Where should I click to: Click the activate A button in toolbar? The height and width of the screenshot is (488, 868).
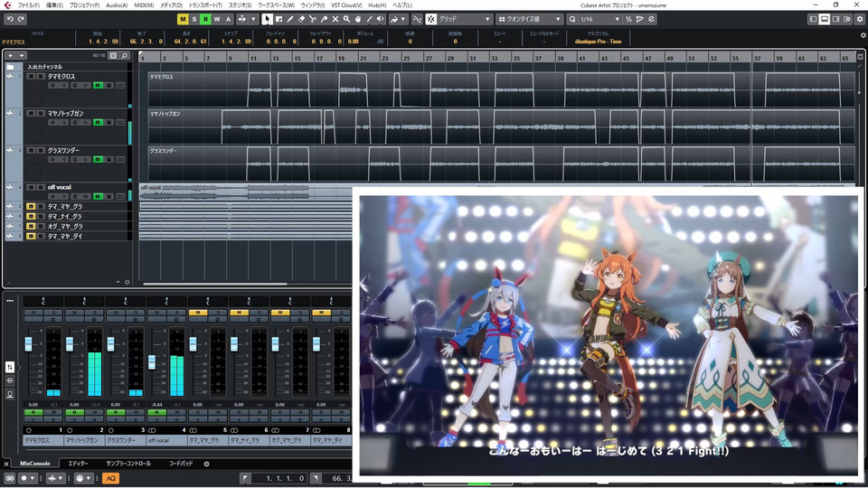(228, 19)
